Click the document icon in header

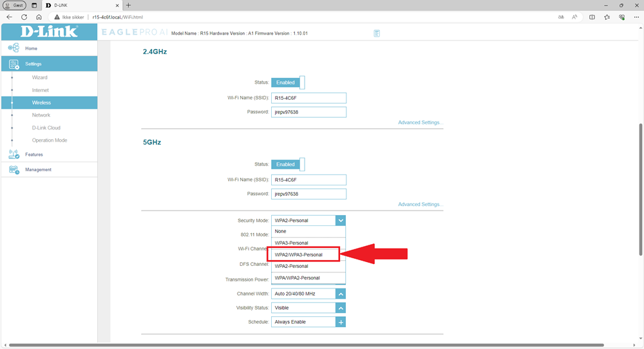[x=377, y=33]
